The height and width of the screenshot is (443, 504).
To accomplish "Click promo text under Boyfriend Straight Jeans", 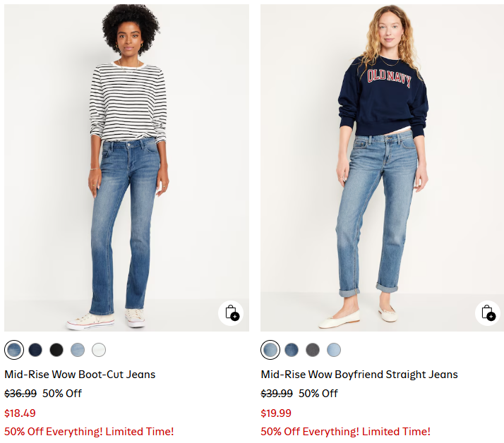I will pos(345,432).
